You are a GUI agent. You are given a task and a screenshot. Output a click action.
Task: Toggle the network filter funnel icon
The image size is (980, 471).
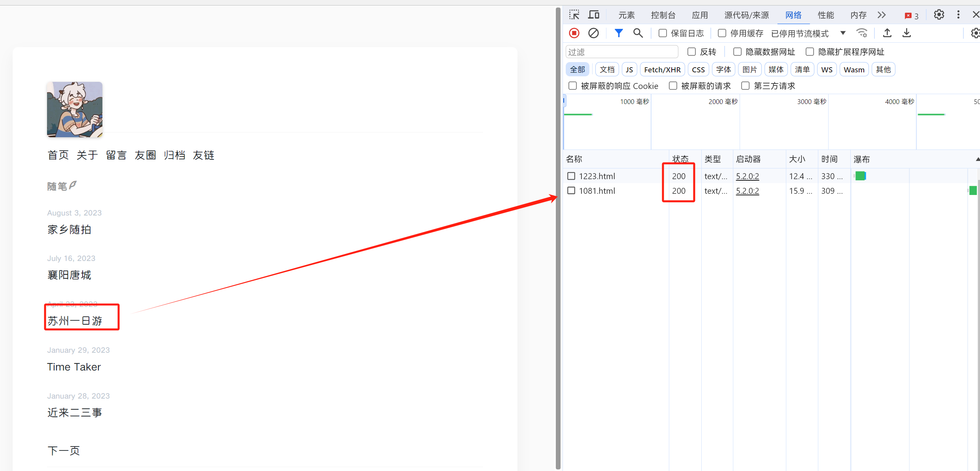(619, 33)
